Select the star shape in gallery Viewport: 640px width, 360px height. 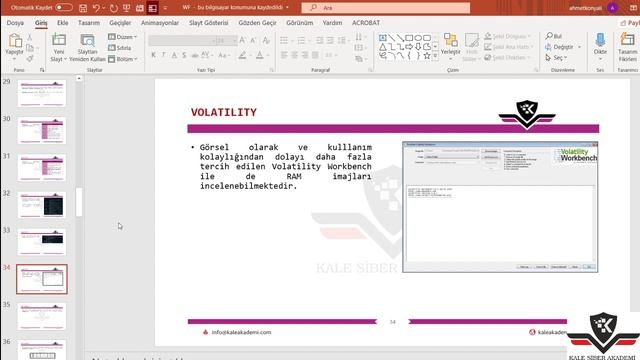coord(427,56)
